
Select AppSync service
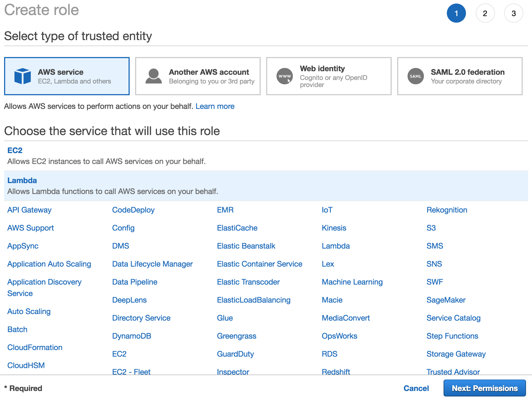click(x=23, y=246)
